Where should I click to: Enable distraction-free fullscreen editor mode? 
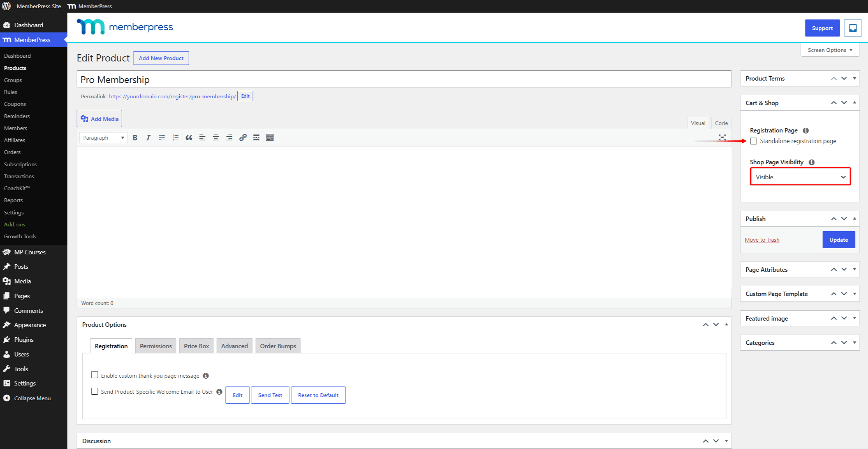pyautogui.click(x=722, y=138)
